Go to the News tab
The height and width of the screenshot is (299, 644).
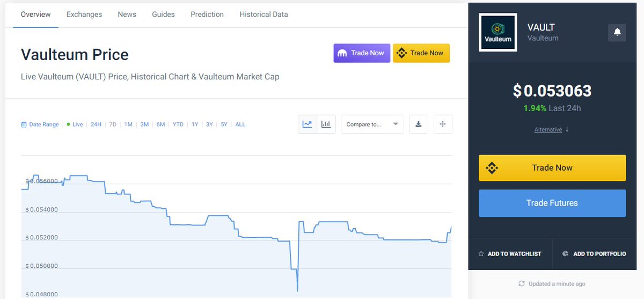[x=127, y=14]
